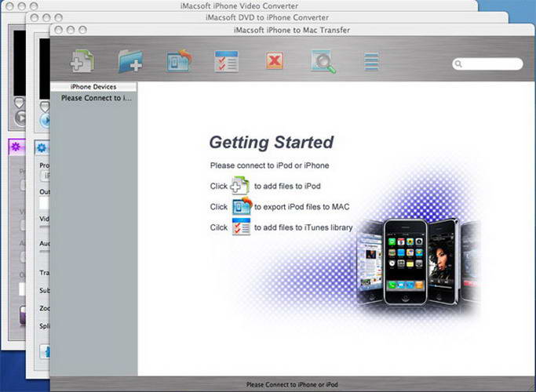Bring iMacsoft iPhone Video Converter window to front
Screen dimensions: 536x392
point(239,5)
